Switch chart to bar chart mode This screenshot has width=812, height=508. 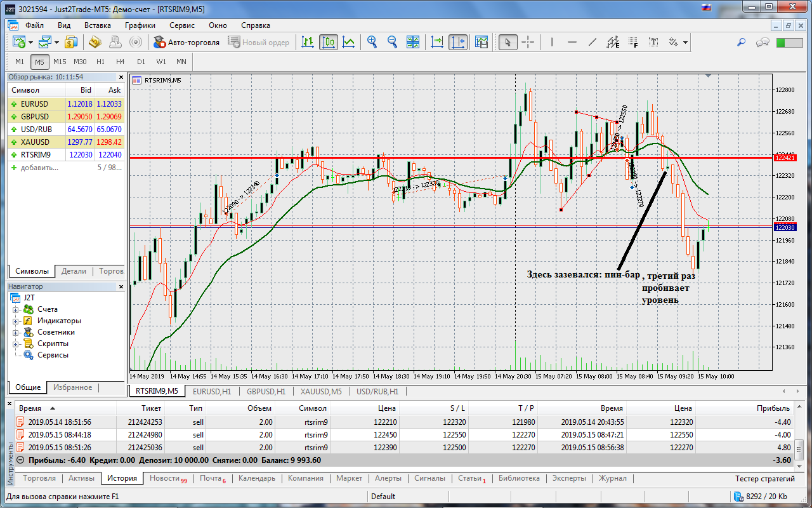click(308, 43)
